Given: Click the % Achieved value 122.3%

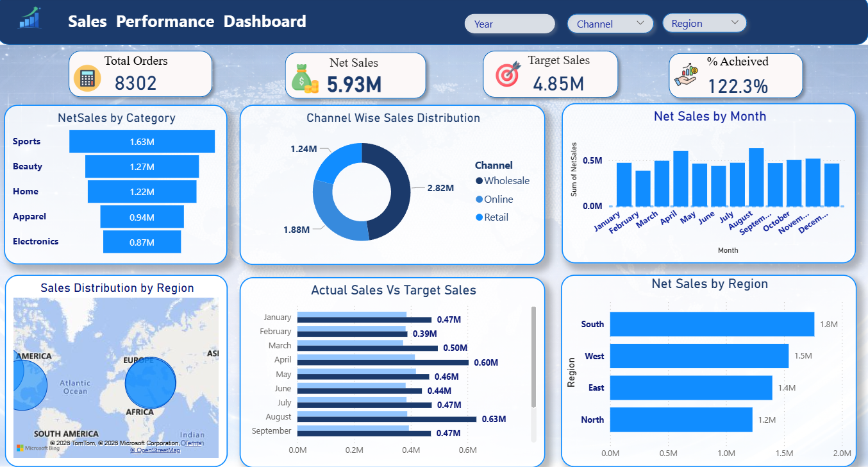Looking at the screenshot, I should (738, 86).
